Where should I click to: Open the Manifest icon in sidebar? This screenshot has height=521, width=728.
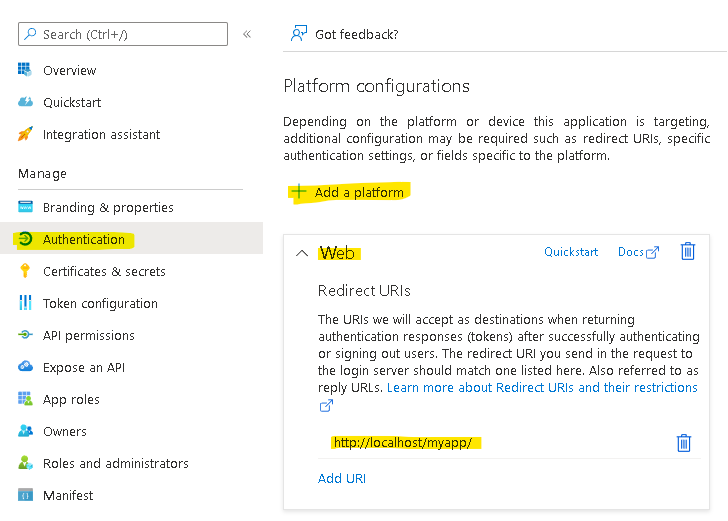25,495
